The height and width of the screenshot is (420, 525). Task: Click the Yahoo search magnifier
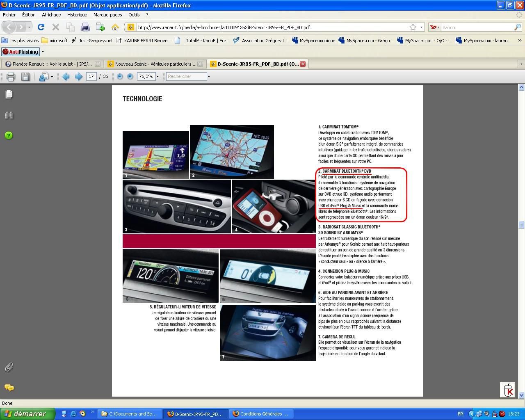click(518, 27)
